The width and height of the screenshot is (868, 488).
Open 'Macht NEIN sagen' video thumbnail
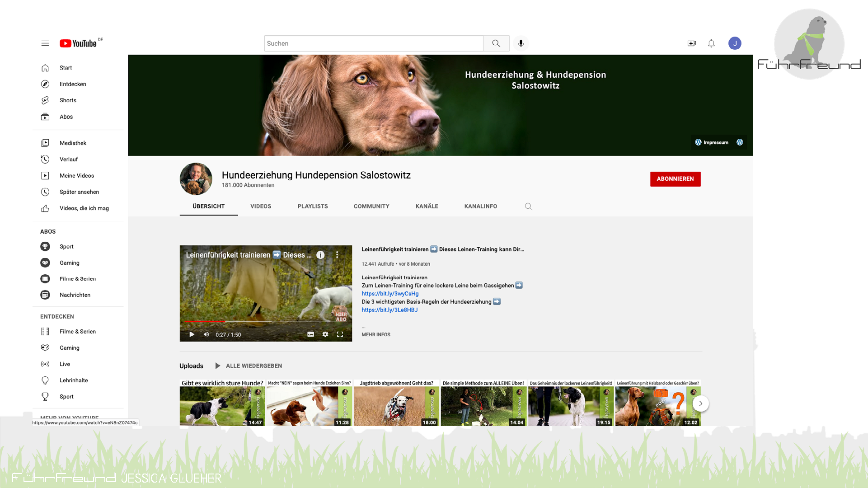[x=310, y=403]
